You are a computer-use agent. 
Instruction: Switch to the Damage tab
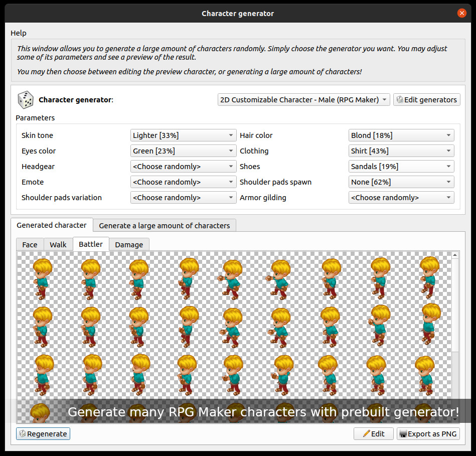[129, 244]
